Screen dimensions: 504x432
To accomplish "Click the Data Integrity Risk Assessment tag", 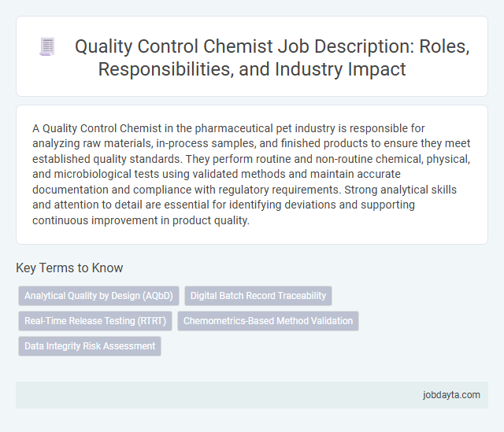I will pos(90,346).
